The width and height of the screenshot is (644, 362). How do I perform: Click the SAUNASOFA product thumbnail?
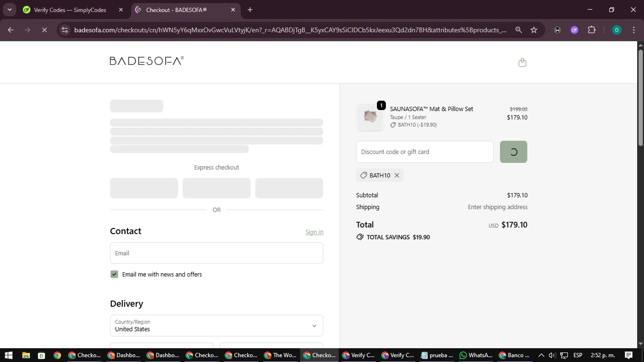370,117
